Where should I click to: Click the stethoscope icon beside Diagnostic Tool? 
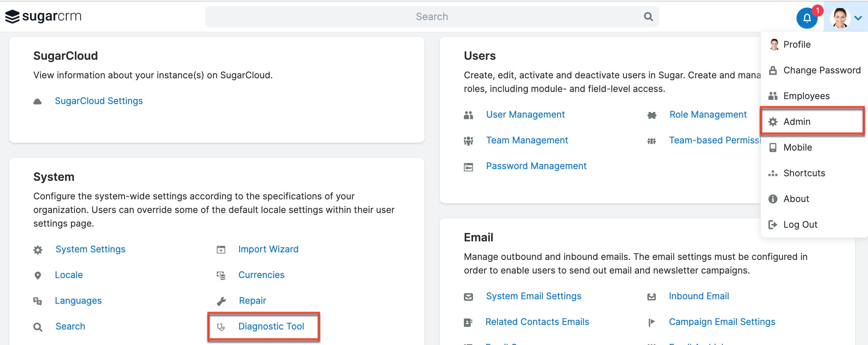[x=221, y=327]
